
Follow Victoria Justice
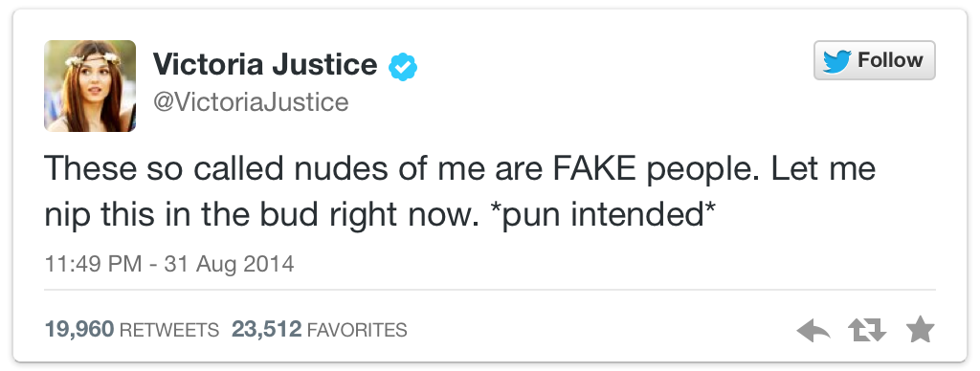click(875, 60)
